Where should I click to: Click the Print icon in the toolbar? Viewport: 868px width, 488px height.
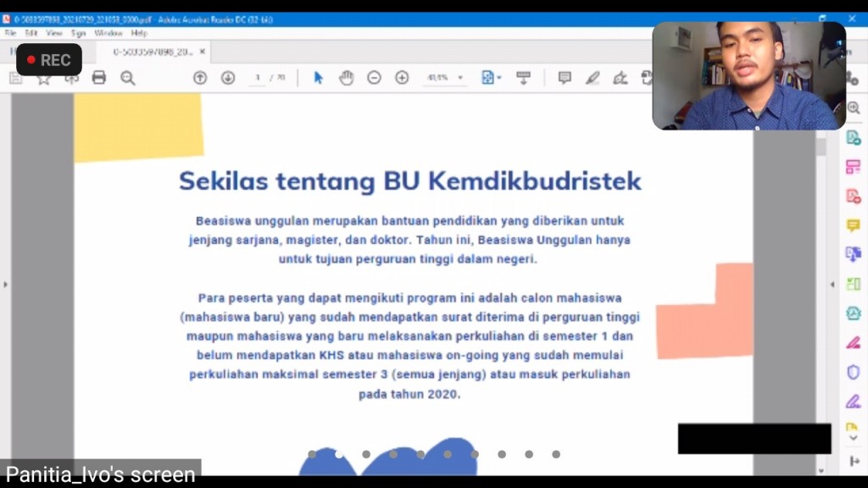[99, 78]
